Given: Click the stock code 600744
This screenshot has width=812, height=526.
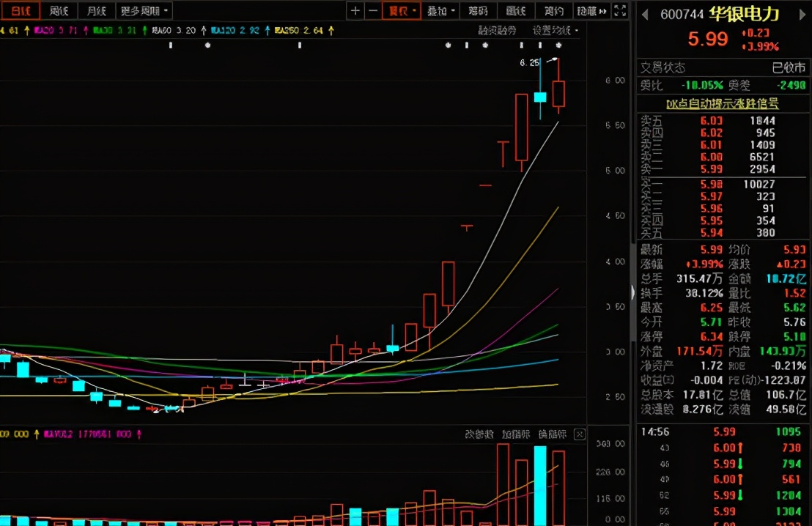Looking at the screenshot, I should pos(682,15).
